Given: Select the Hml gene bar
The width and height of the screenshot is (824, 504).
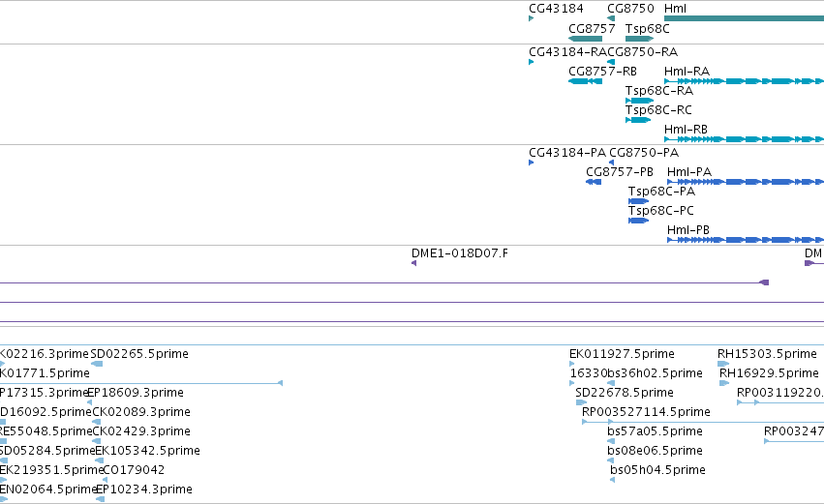Looking at the screenshot, I should point(745,19).
